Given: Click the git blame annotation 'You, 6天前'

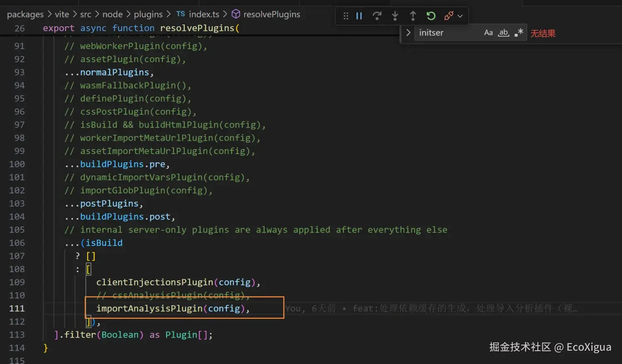Looking at the screenshot, I should point(311,309).
